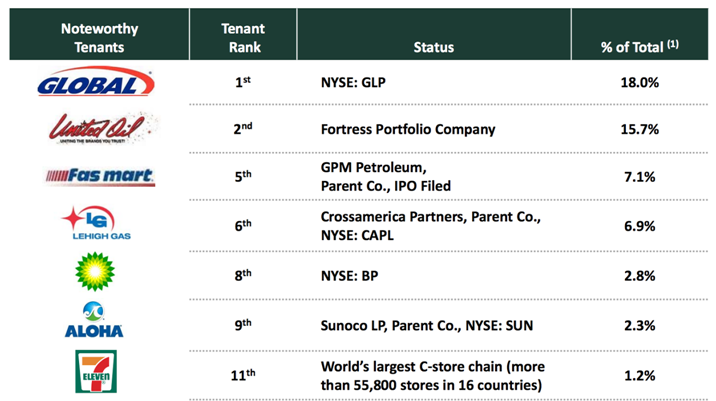Click the NYSE: BP status text
The width and height of the screenshot is (716, 401).
[x=349, y=276]
